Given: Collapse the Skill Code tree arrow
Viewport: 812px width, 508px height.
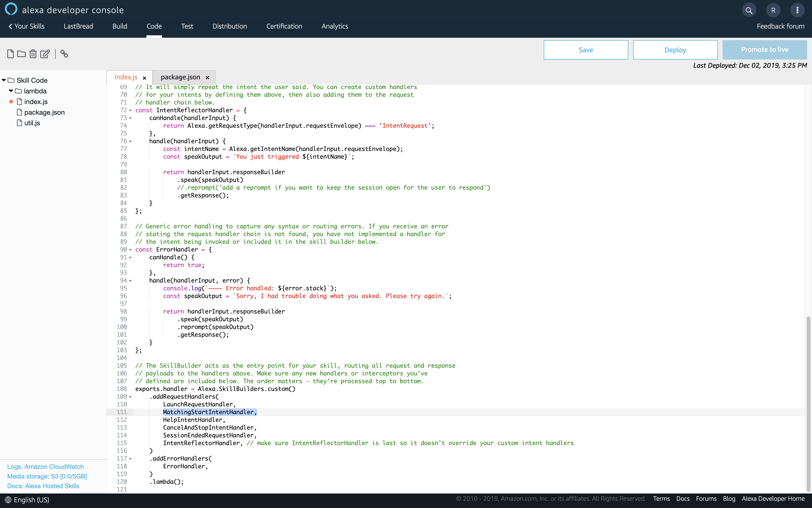Looking at the screenshot, I should (4, 80).
